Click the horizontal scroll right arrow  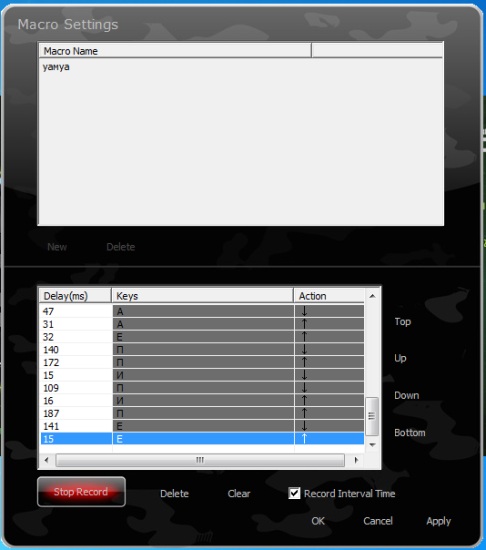pyautogui.click(x=356, y=460)
